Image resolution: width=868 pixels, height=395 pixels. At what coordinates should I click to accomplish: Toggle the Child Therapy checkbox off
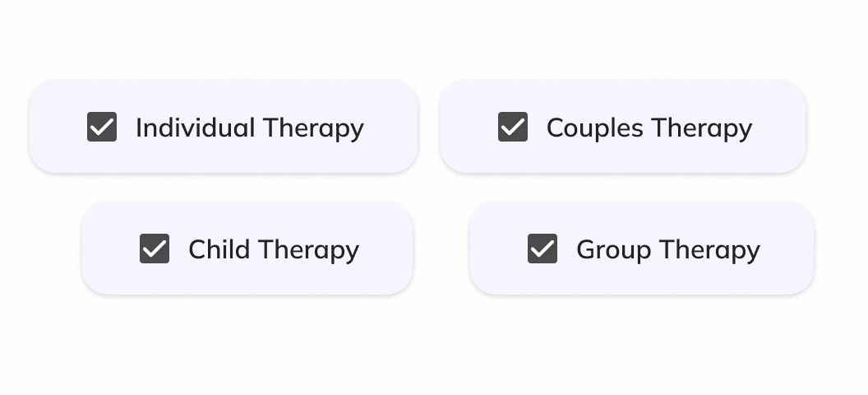pos(155,249)
